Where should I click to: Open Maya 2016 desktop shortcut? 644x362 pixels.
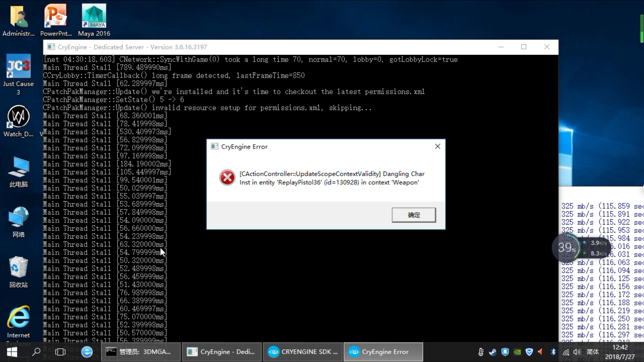point(94,20)
